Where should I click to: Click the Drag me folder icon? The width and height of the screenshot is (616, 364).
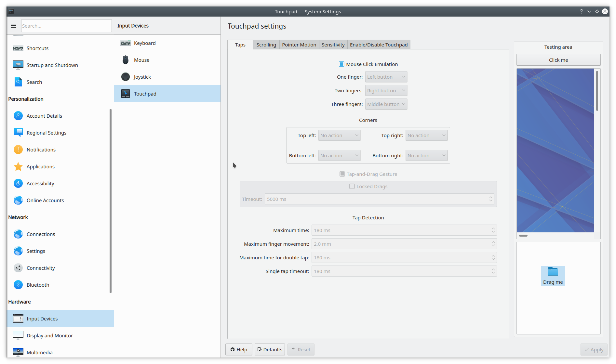(553, 271)
